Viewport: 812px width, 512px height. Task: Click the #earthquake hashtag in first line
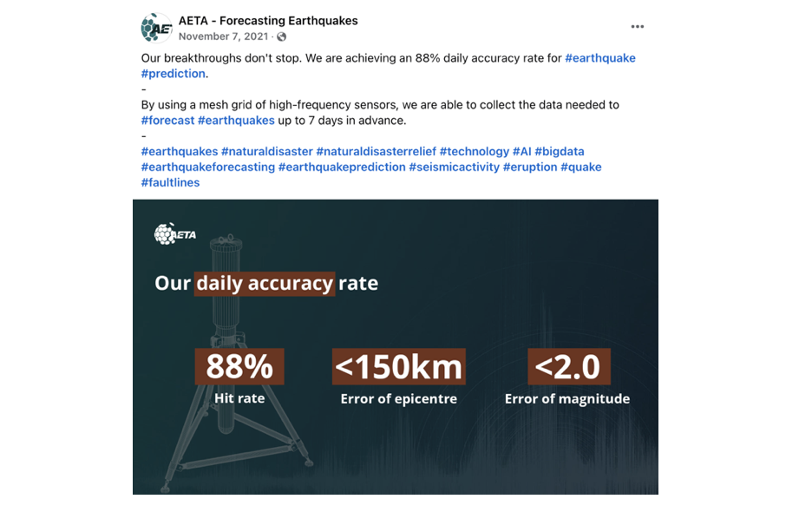600,58
